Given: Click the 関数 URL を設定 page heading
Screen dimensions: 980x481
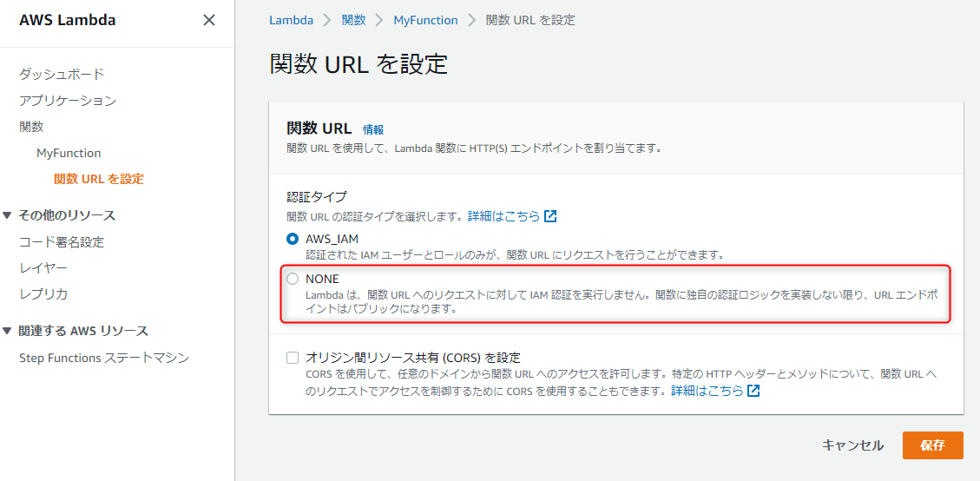Looking at the screenshot, I should 358,63.
